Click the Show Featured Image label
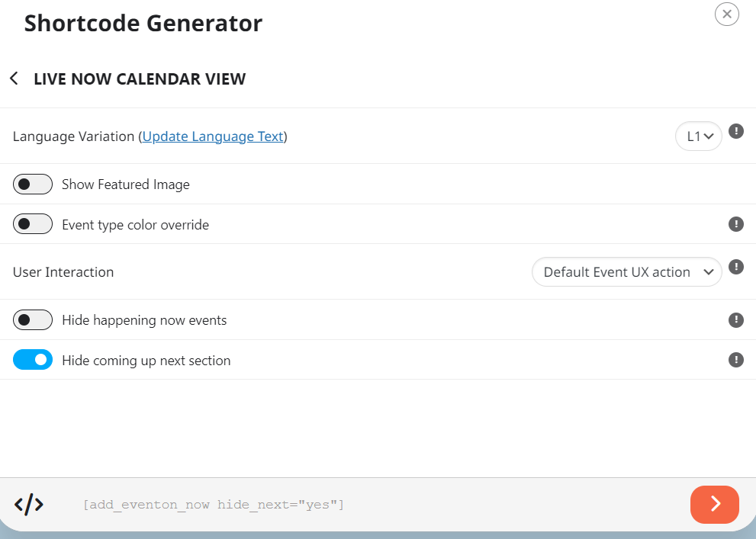Screen dimensions: 756x539 pos(126,184)
